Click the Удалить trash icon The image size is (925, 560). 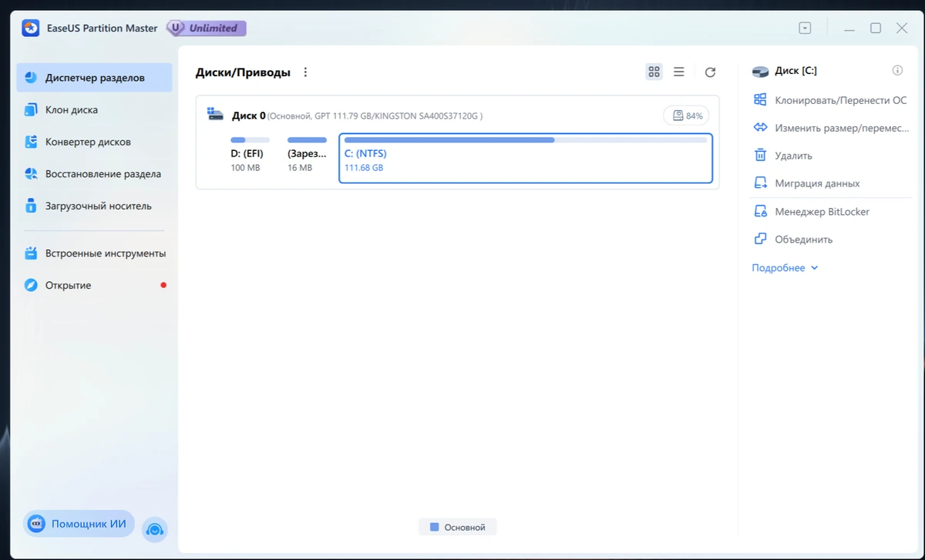click(x=760, y=156)
